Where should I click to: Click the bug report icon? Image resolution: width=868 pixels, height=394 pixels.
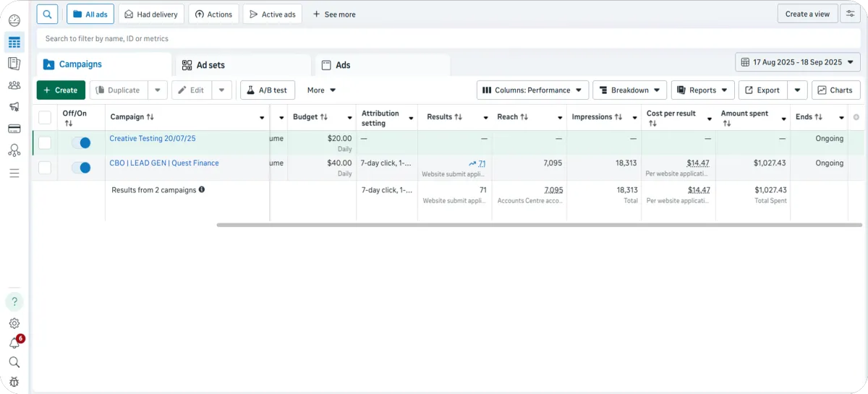click(14, 382)
